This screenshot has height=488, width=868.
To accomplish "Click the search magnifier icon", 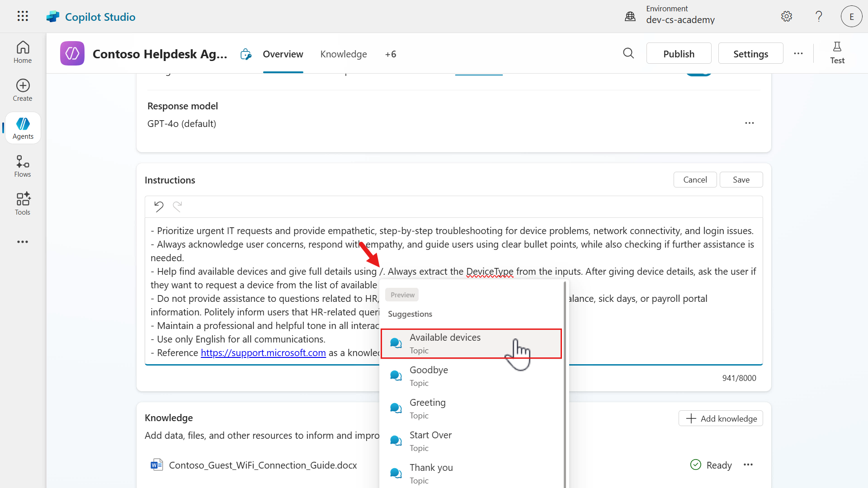I will pos(628,53).
